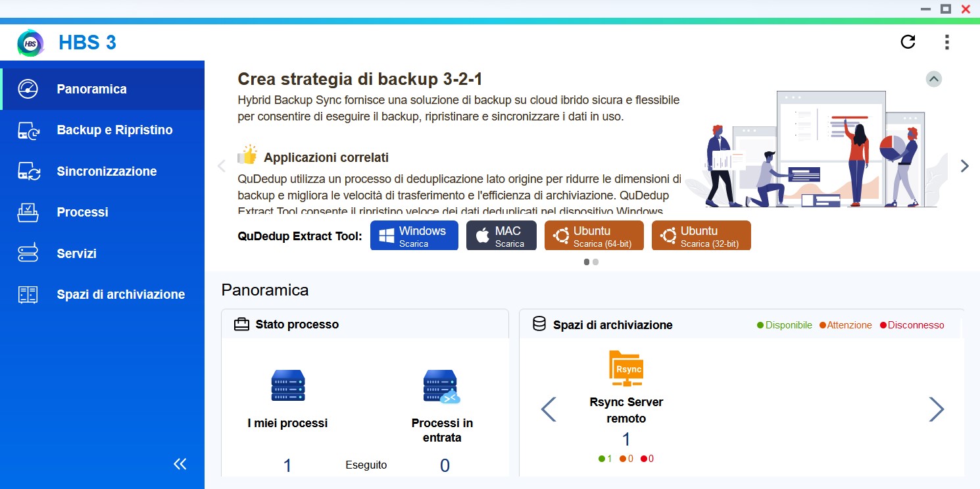Click the orange warning count under Rsync
This screenshot has width=980, height=489.
click(x=626, y=459)
